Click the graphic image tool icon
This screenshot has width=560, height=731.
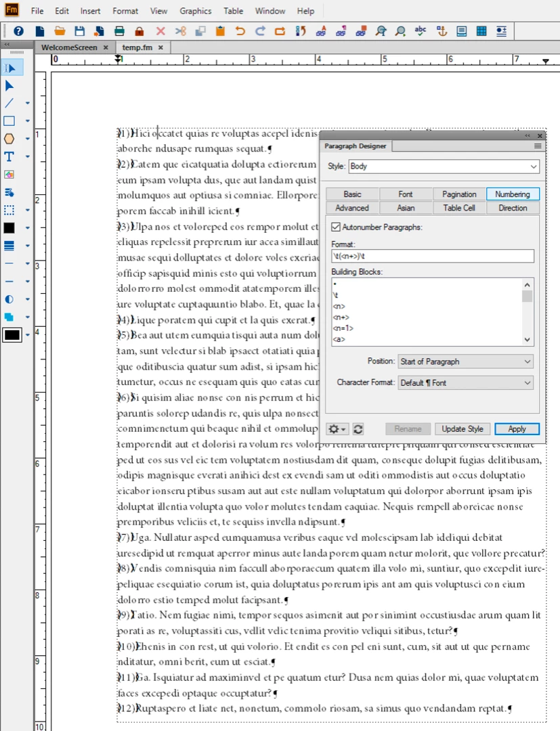(x=9, y=175)
